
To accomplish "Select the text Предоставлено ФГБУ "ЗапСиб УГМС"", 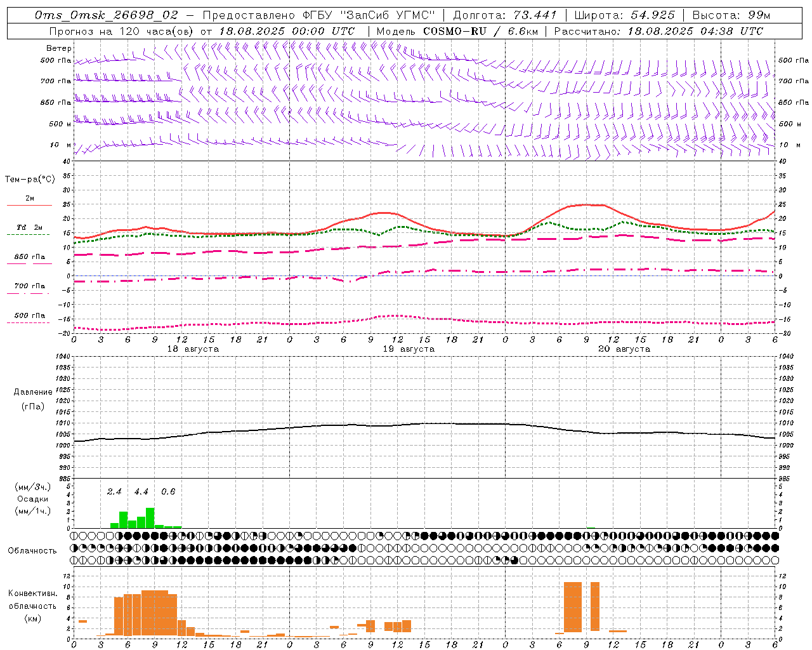I will pos(319,15).
